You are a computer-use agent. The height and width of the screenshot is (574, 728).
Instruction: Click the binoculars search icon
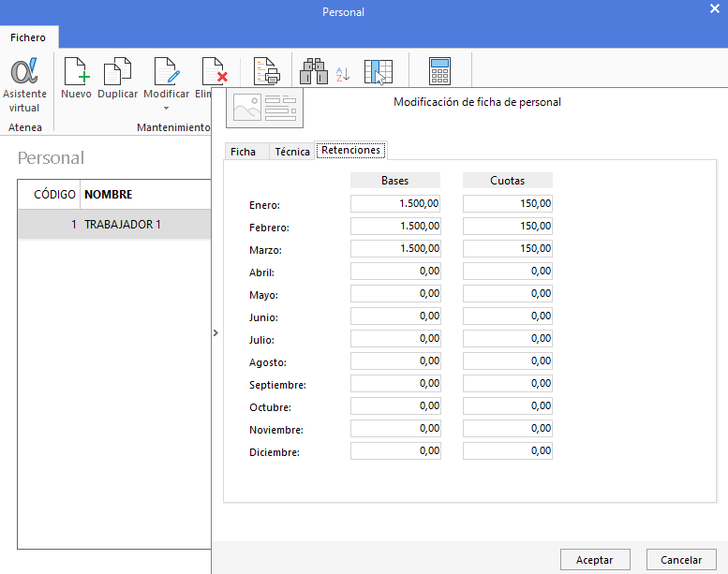pyautogui.click(x=314, y=71)
